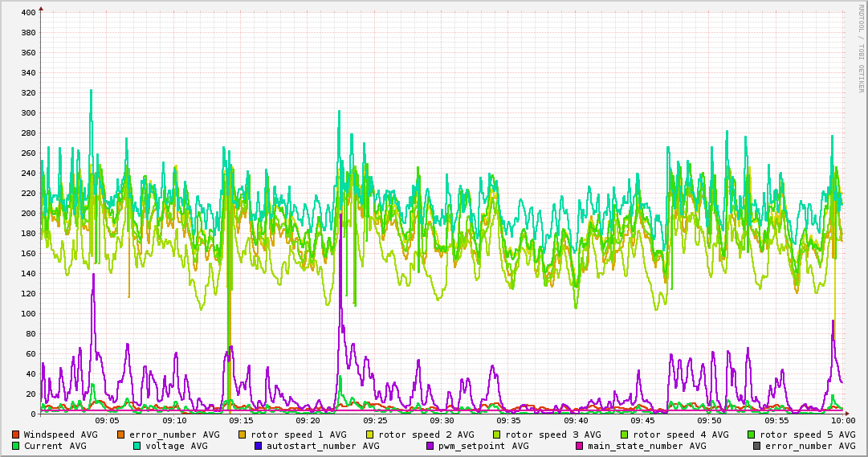Click the orange error_number AVG legend label
Viewport: 868px width, 457px height.
(174, 435)
